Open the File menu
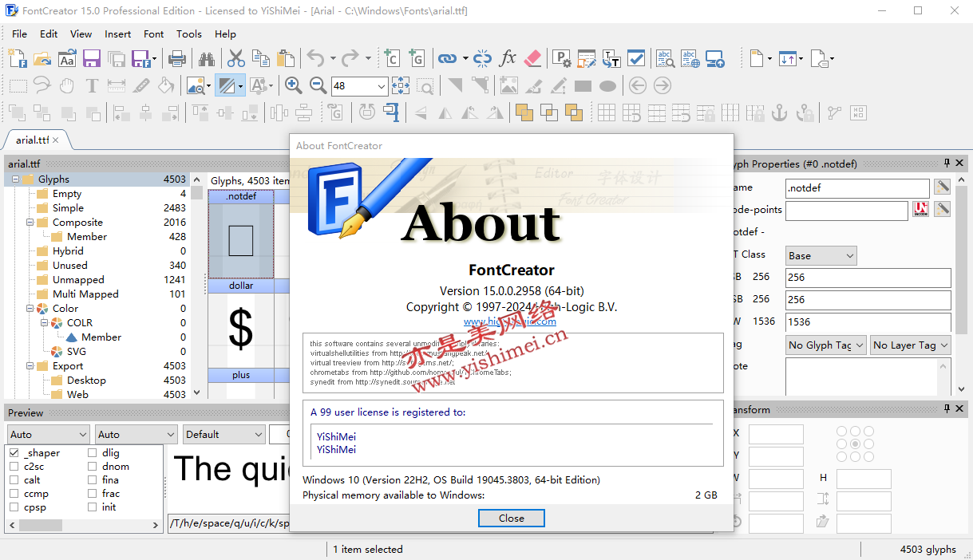Viewport: 973px width, 560px height. [x=20, y=34]
